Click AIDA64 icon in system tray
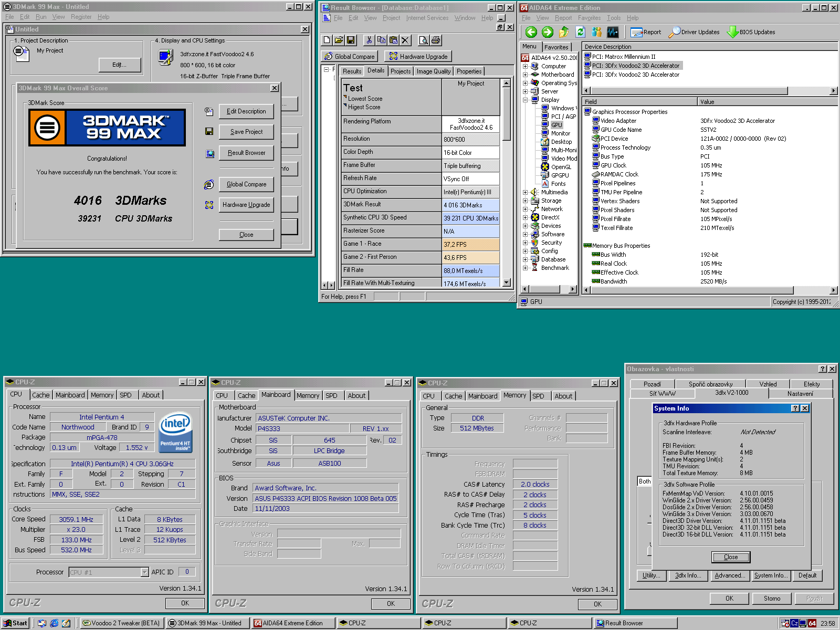The width and height of the screenshot is (840, 630). pyautogui.click(x=812, y=623)
